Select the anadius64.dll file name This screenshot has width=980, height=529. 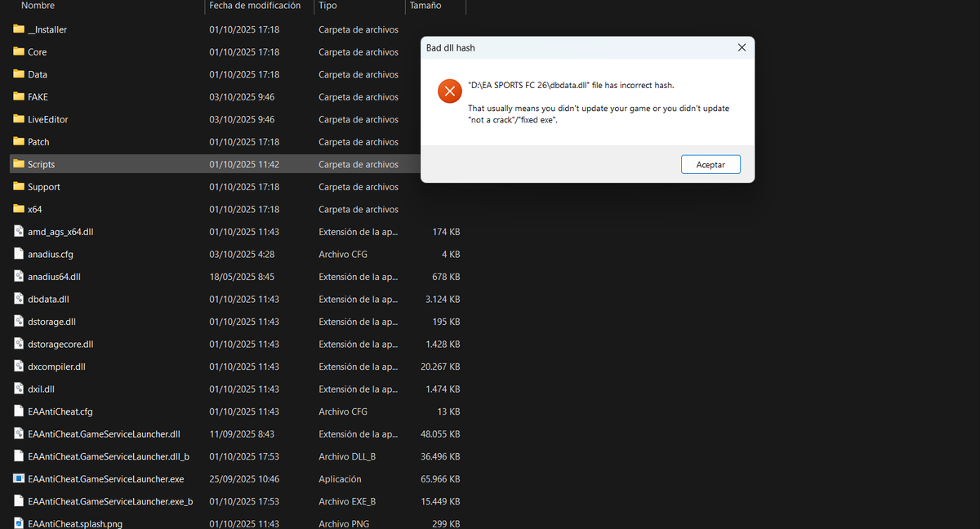(54, 277)
